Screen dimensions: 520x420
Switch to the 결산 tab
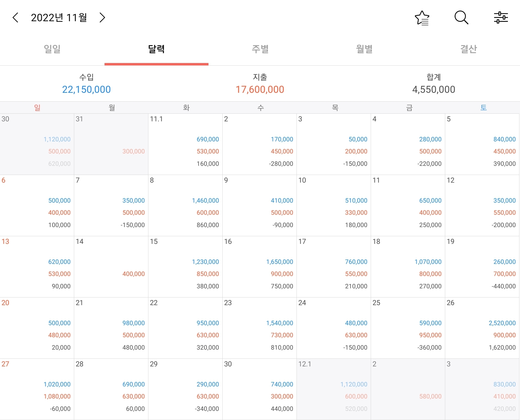[x=468, y=49]
